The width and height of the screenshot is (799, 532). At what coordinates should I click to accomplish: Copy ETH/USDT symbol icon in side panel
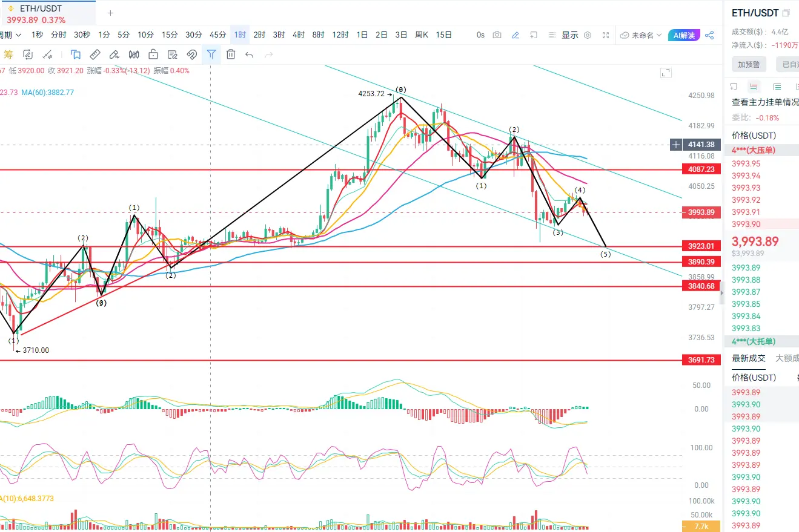click(x=786, y=13)
